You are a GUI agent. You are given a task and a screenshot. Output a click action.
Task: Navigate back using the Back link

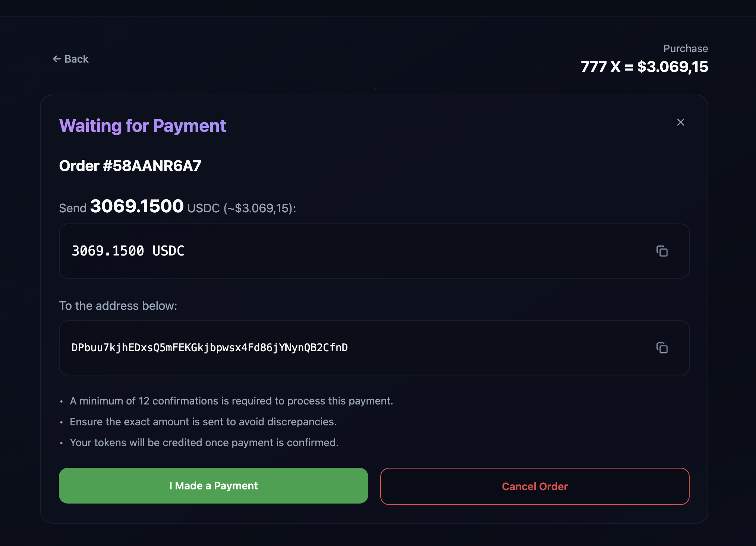(x=71, y=58)
